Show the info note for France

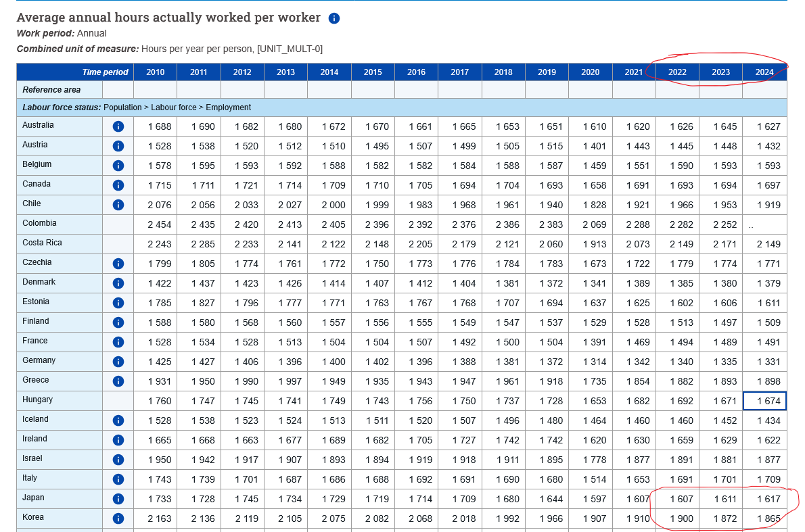click(x=118, y=341)
